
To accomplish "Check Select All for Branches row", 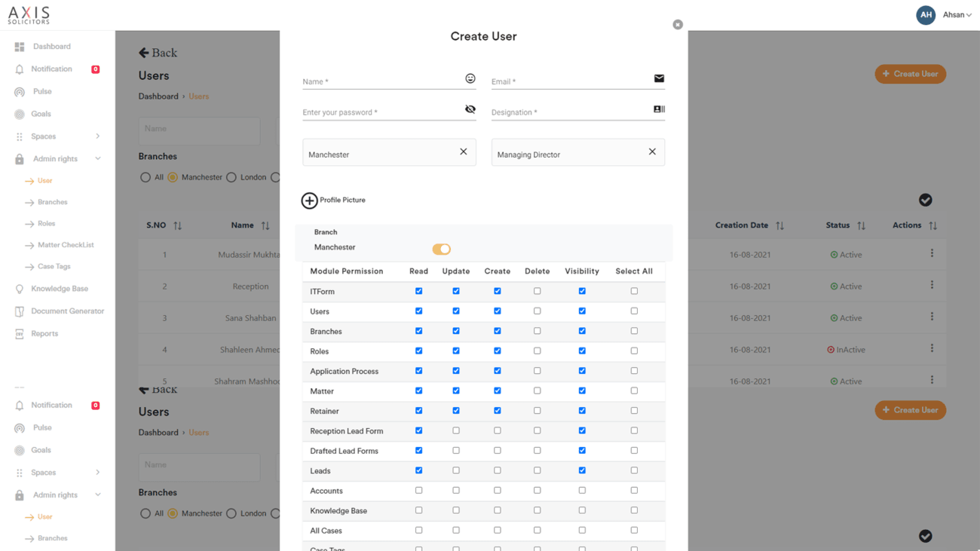I will coord(634,331).
